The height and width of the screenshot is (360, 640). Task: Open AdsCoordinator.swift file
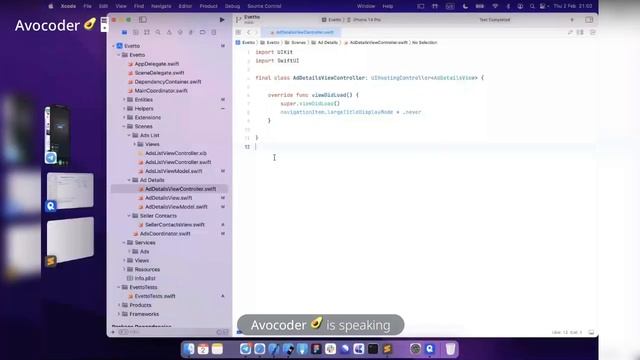tap(165, 234)
